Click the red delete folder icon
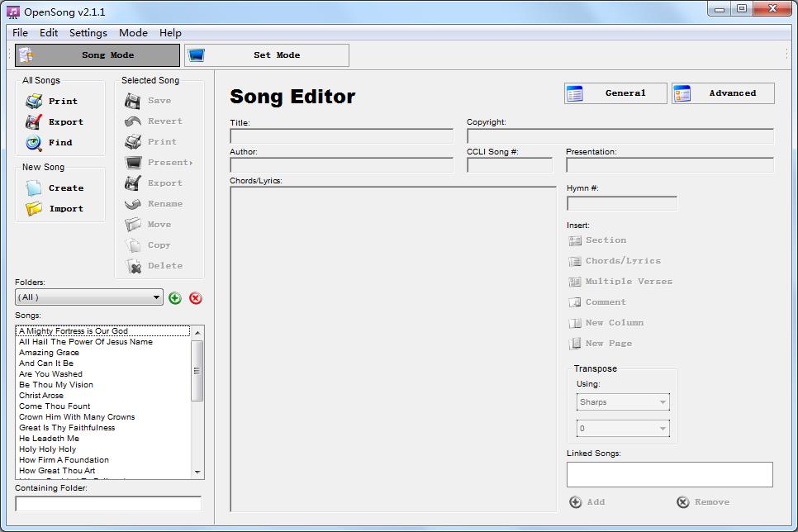Viewport: 798px width, 532px height. 196,297
